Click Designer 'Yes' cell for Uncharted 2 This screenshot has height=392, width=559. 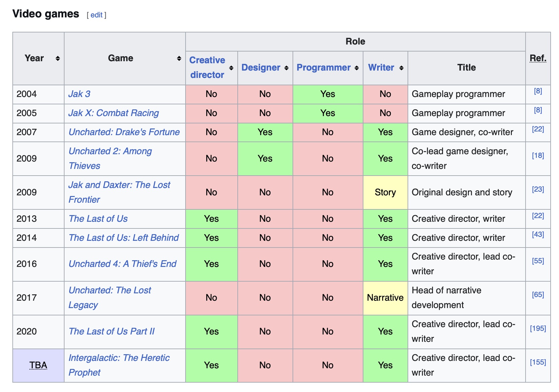click(x=265, y=159)
